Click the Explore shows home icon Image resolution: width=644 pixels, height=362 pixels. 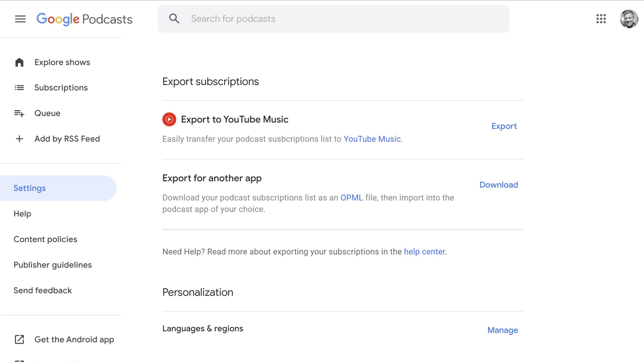(x=19, y=62)
